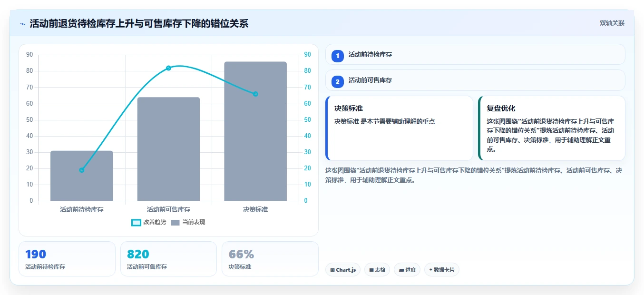Click x-axis label 活动前可售库存
The height and width of the screenshot is (295, 644).
coord(168,209)
